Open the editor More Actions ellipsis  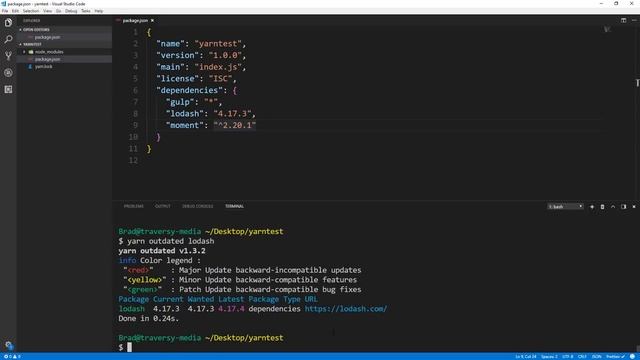[634, 20]
